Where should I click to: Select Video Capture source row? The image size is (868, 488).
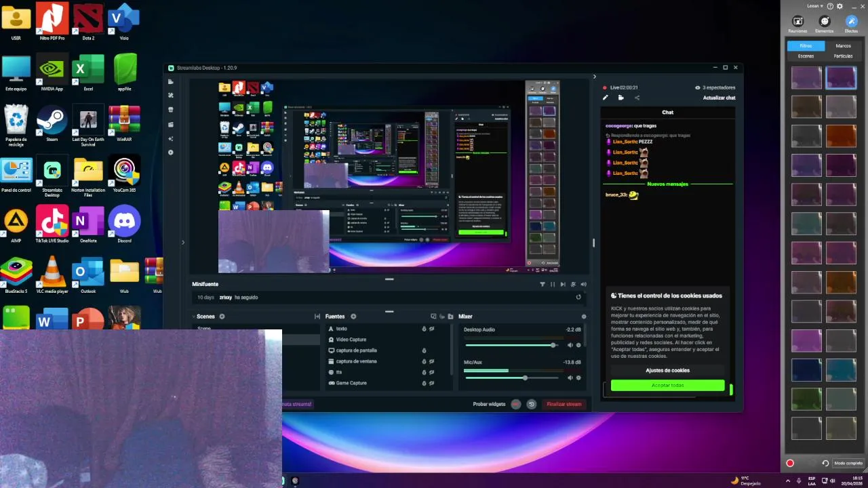coord(387,340)
